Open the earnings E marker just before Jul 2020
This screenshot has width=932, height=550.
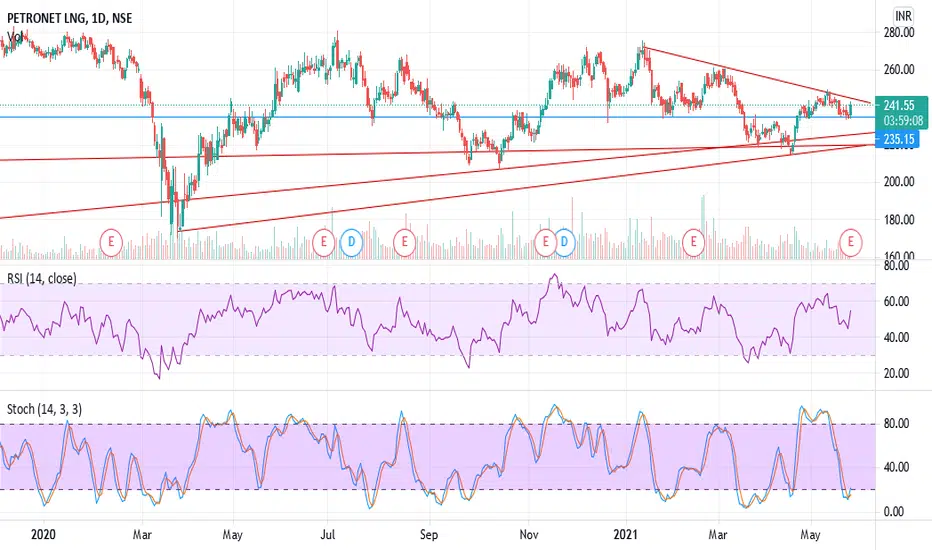(x=324, y=243)
